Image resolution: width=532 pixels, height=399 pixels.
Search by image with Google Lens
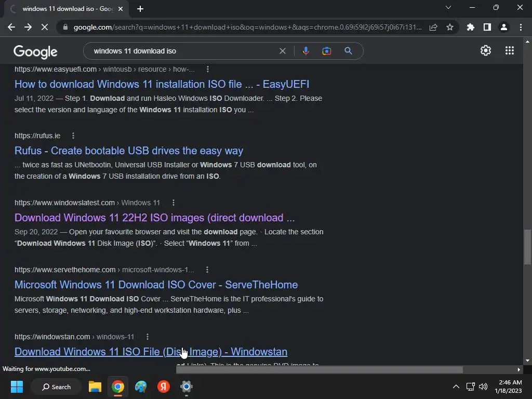(326, 51)
